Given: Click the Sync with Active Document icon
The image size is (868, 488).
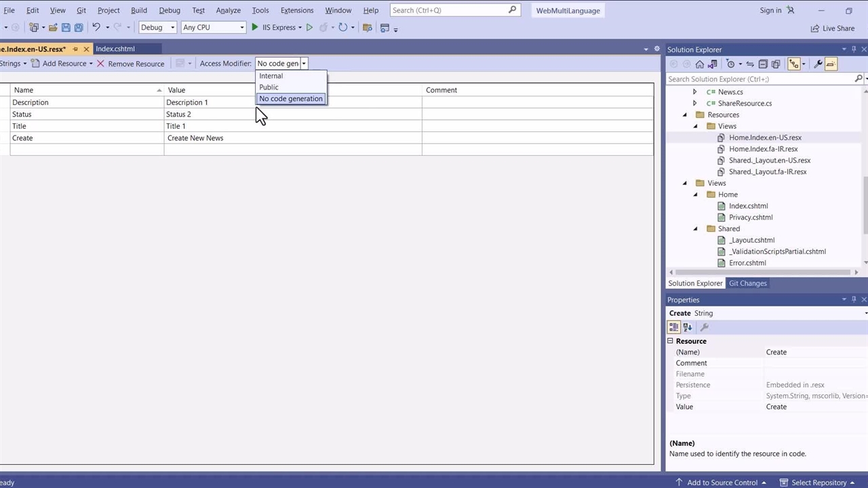Looking at the screenshot, I should click(750, 64).
